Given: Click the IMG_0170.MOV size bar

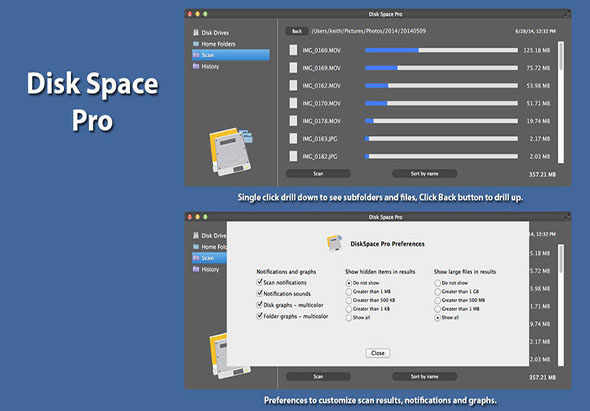Looking at the screenshot, I should click(441, 103).
